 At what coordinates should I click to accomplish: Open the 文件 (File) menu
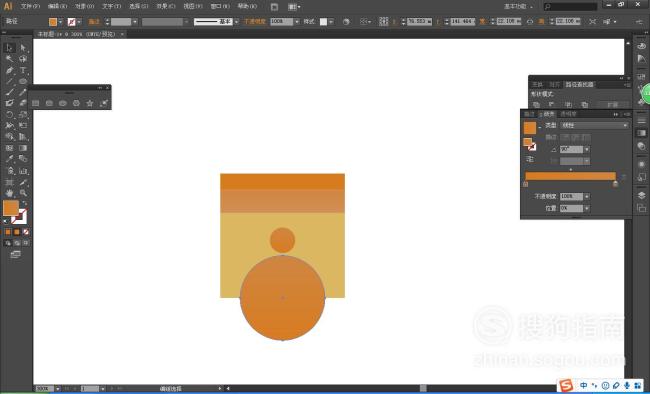point(30,6)
